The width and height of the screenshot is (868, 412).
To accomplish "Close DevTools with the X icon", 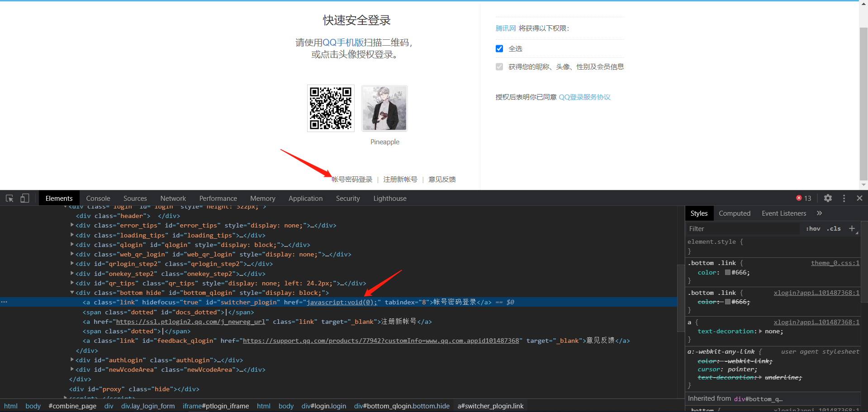I will 859,198.
